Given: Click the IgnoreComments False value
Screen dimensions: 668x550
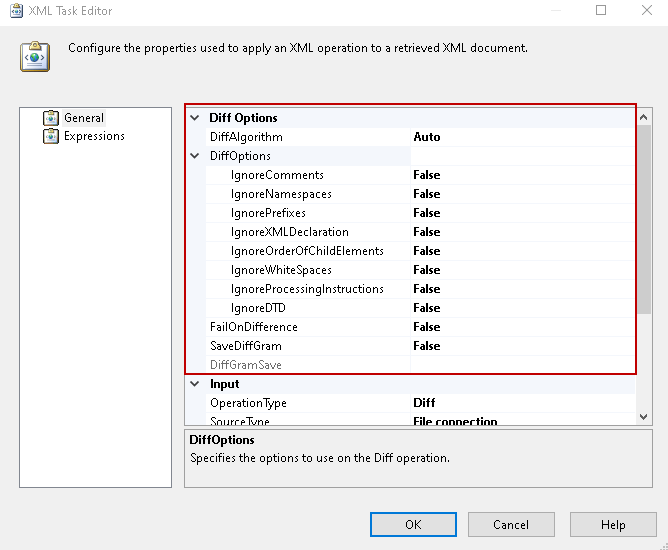Looking at the screenshot, I should (x=427, y=175).
